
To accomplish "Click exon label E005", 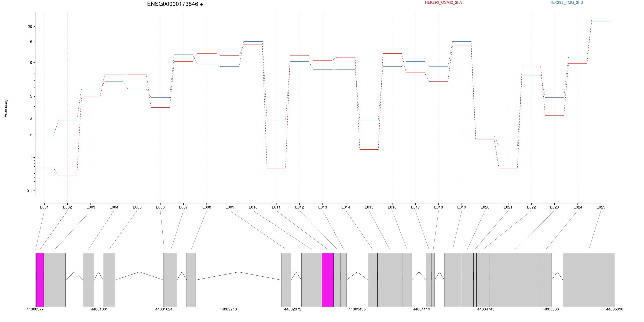I will click(137, 207).
